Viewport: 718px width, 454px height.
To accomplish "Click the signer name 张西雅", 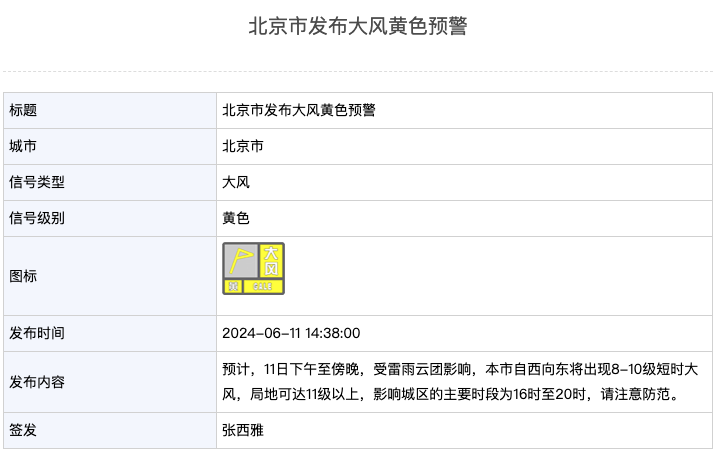I will (243, 430).
